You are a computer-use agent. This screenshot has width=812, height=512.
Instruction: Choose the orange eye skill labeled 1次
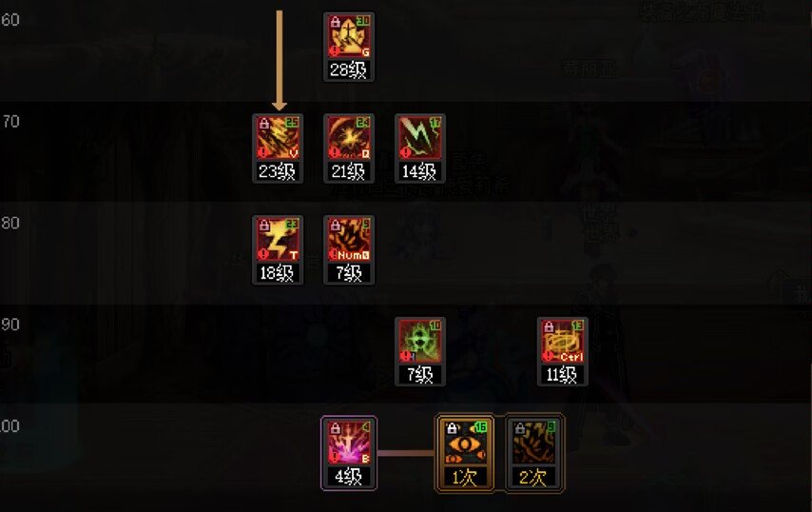coord(465,443)
